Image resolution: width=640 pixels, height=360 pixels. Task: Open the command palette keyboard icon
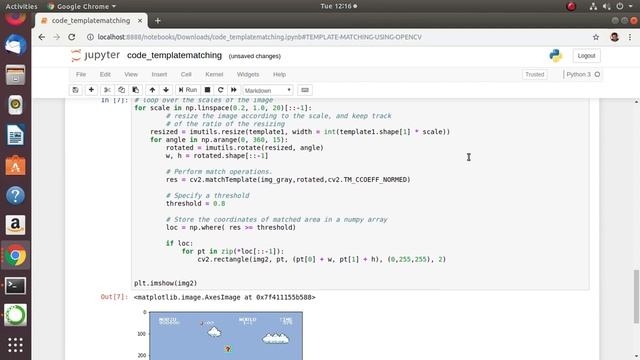(x=305, y=90)
